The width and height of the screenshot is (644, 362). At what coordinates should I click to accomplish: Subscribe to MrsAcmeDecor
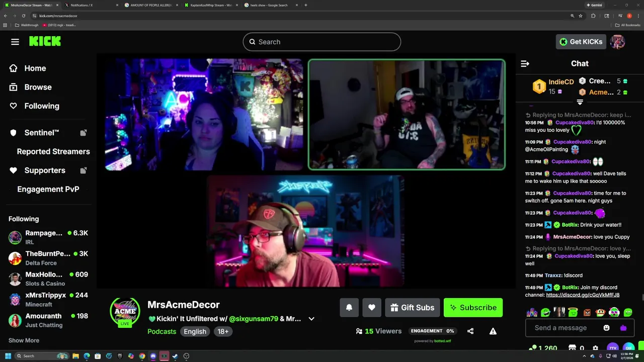(x=473, y=308)
